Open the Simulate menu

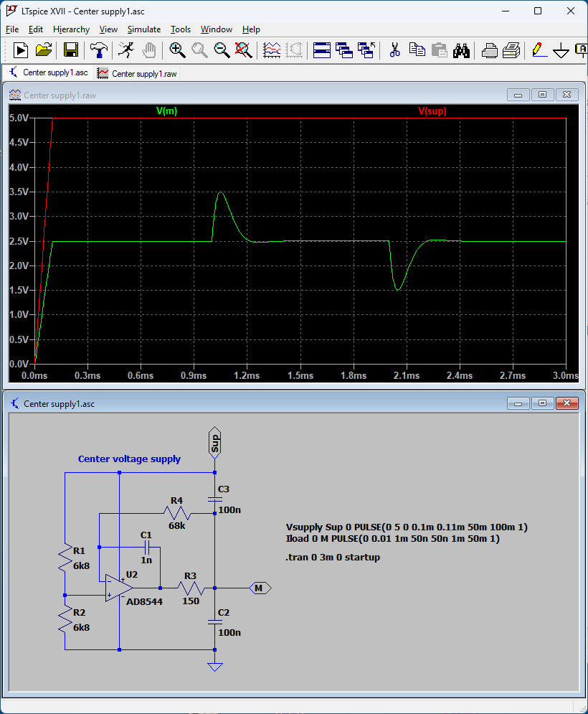tap(144, 29)
